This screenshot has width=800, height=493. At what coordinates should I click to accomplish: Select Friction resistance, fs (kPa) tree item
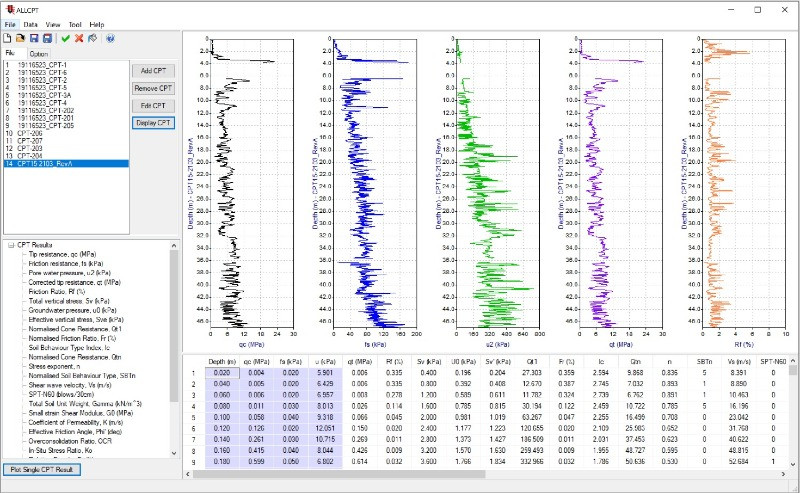66,263
